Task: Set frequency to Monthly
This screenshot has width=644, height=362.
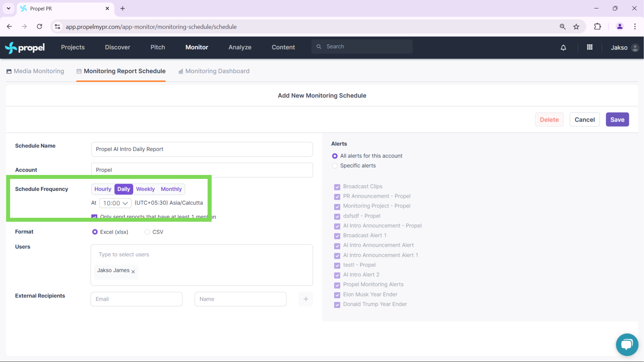Action: (171, 189)
